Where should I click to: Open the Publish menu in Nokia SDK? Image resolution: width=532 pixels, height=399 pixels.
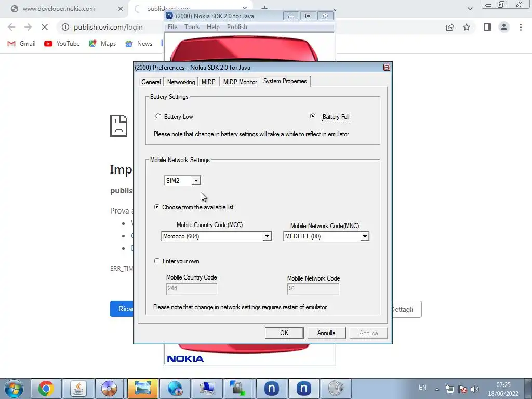tap(237, 27)
